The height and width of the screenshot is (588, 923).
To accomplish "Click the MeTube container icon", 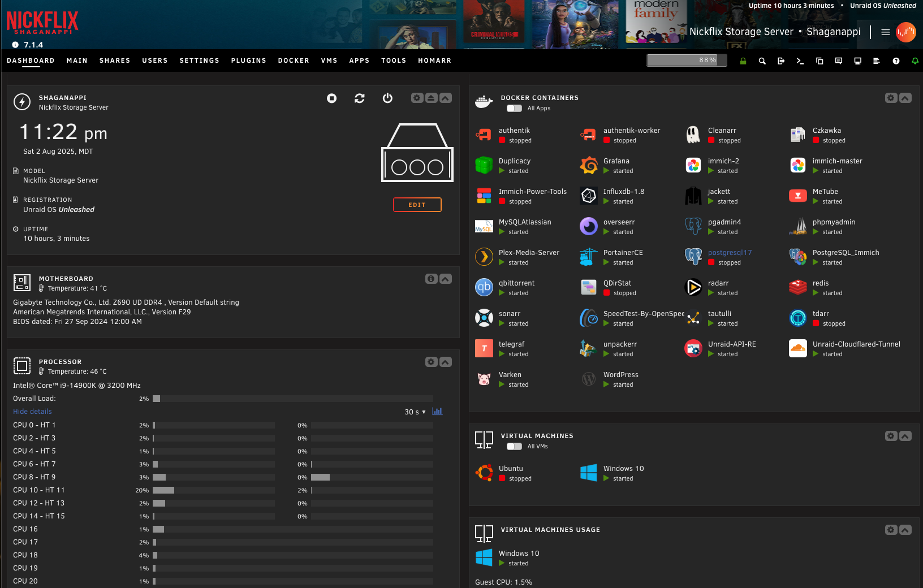I will click(798, 196).
